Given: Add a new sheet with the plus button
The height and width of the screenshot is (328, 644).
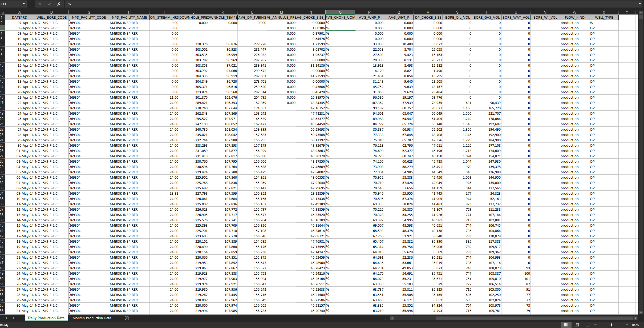Looking at the screenshot, I should click(x=127, y=318).
